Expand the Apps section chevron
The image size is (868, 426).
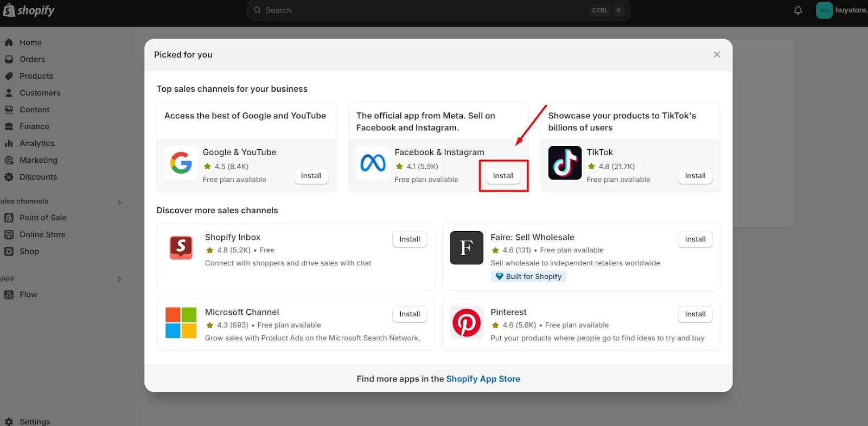pyautogui.click(x=119, y=279)
